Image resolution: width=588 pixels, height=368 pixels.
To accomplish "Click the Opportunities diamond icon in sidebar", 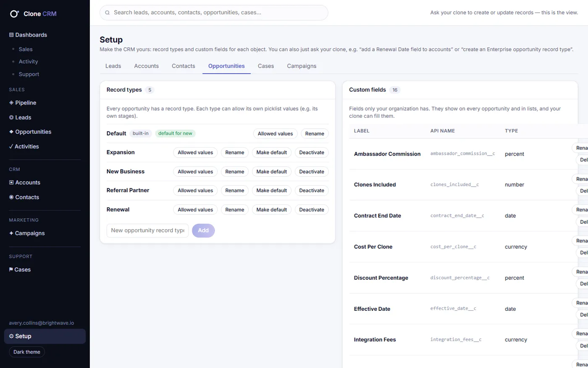I will click(11, 132).
